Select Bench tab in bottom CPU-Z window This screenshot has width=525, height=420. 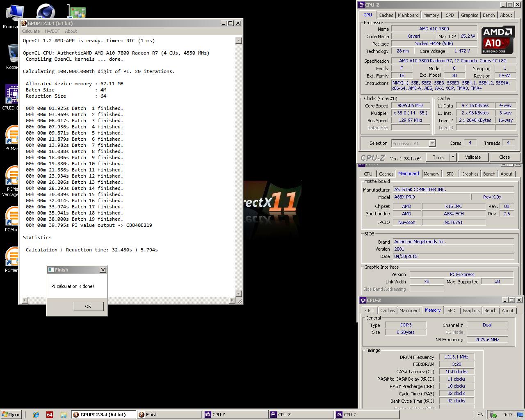coord(490,310)
